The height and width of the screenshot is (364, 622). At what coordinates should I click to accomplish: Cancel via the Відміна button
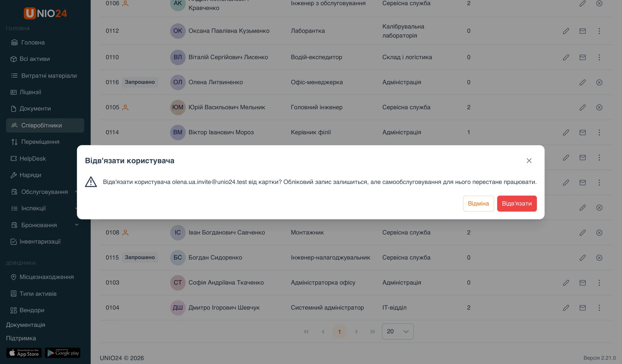(478, 203)
